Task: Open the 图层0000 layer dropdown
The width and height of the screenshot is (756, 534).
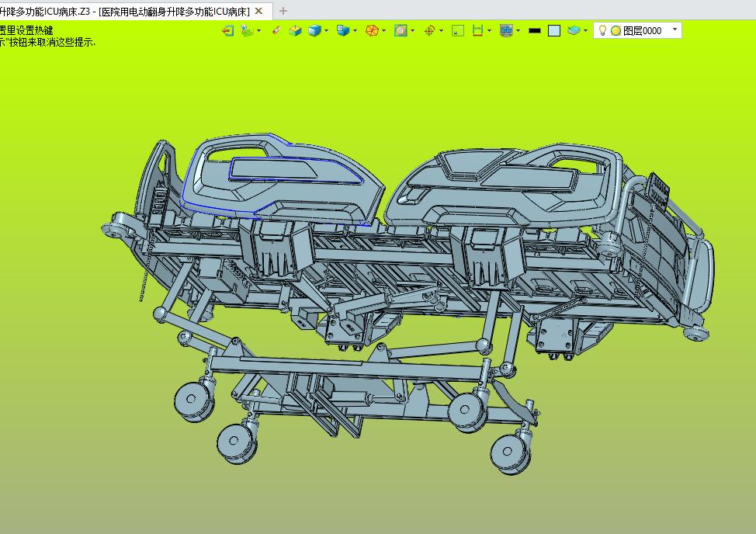Action: click(x=675, y=29)
